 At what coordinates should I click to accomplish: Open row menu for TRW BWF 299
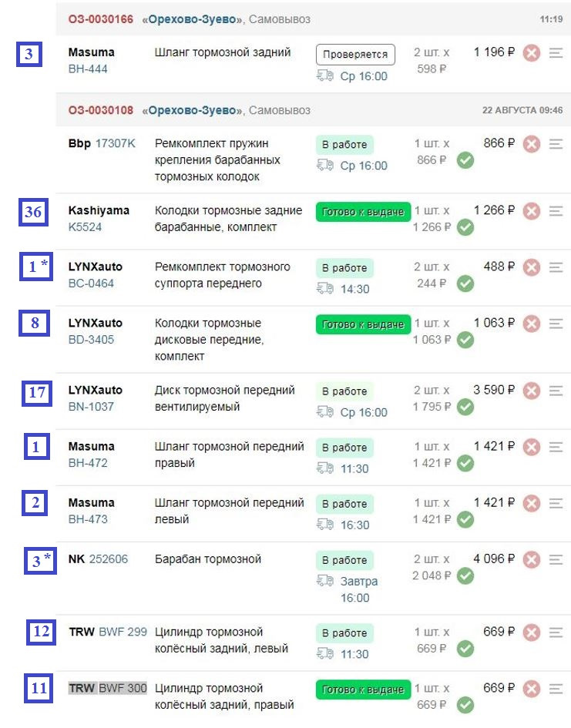[556, 632]
